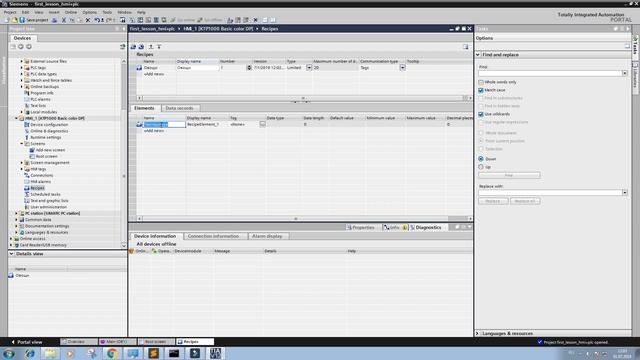The width and height of the screenshot is (640, 360).
Task: Click the Online & diagnostics icon in the tree
Action: [x=27, y=131]
